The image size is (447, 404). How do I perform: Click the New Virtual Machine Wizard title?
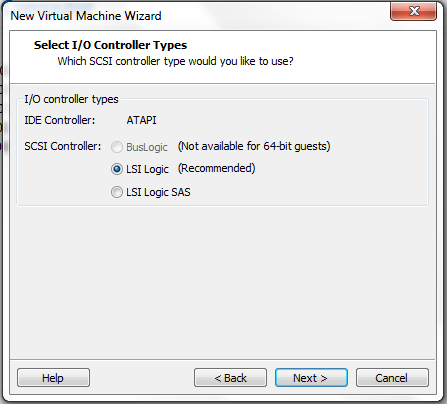click(86, 16)
